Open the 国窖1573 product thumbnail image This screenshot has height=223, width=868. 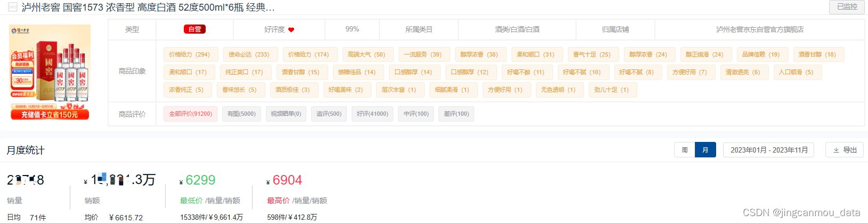click(x=50, y=73)
